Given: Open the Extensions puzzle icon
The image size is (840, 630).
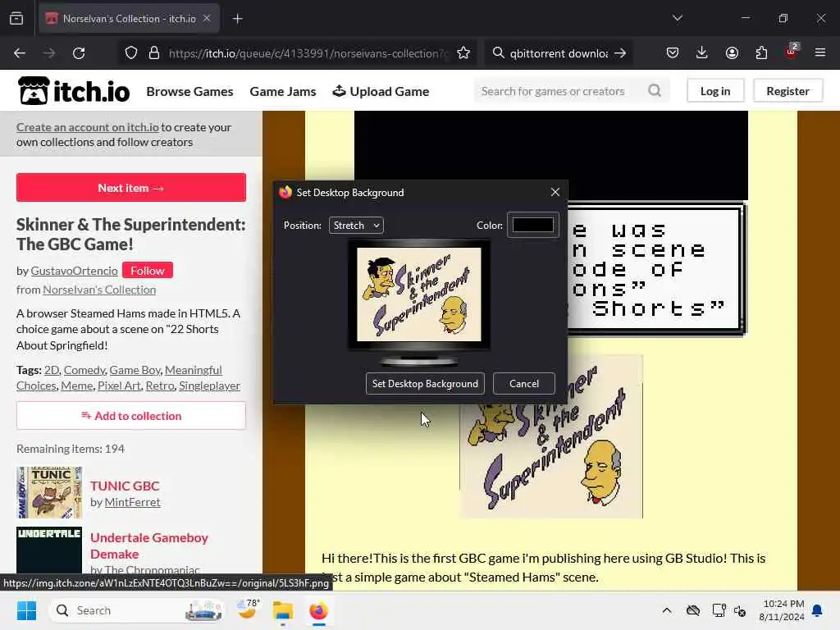Looking at the screenshot, I should pos(761,52).
